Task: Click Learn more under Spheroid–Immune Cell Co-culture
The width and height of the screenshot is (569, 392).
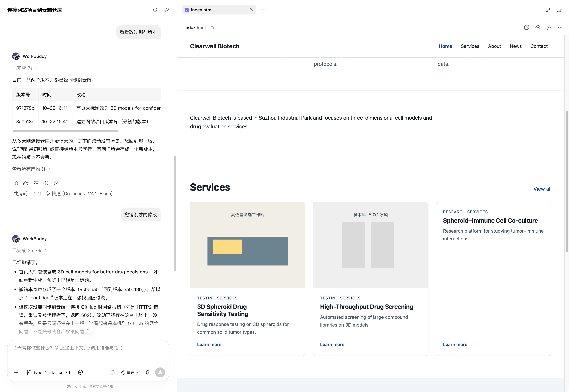Action: click(455, 344)
